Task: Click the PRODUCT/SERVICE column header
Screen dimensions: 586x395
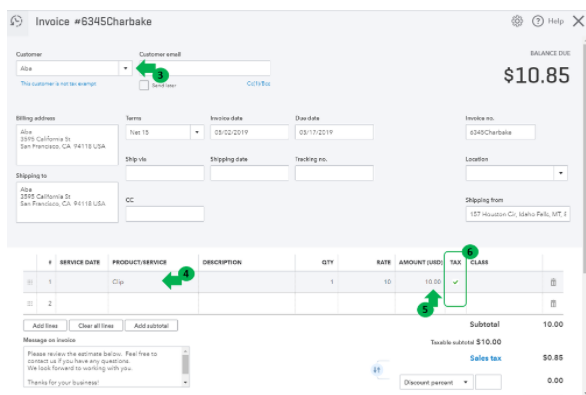Action: click(x=139, y=262)
